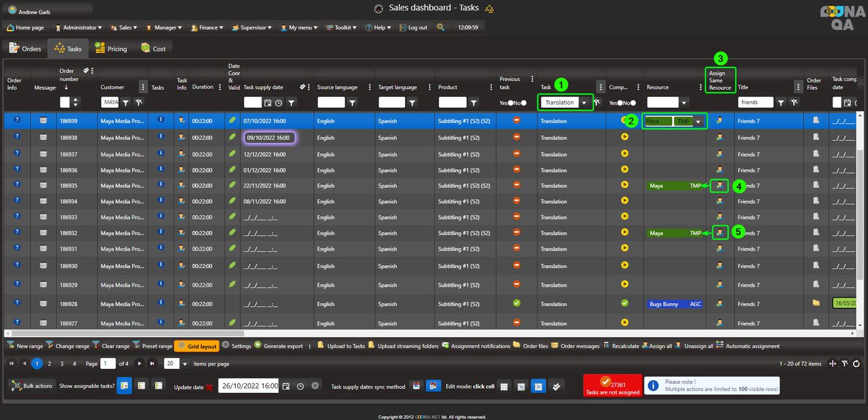The width and height of the screenshot is (868, 420).
Task: Open order files folder for order 186928
Action: click(x=816, y=303)
